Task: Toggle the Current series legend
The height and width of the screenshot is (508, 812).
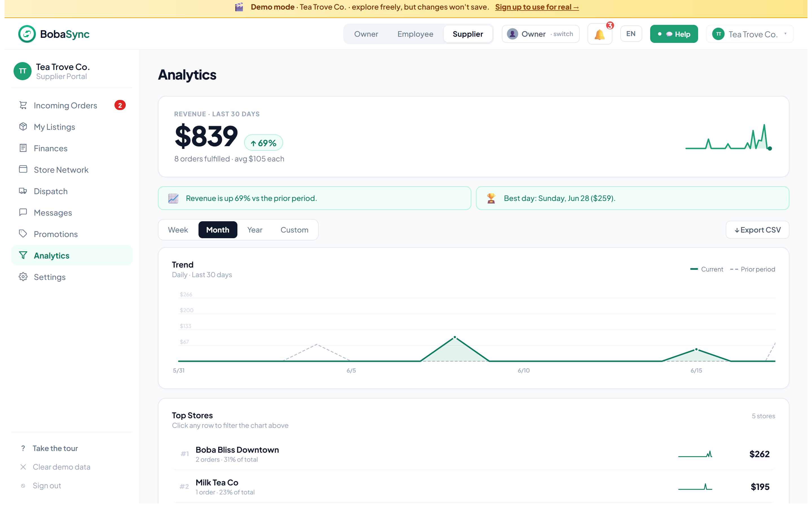Action: [x=706, y=269]
